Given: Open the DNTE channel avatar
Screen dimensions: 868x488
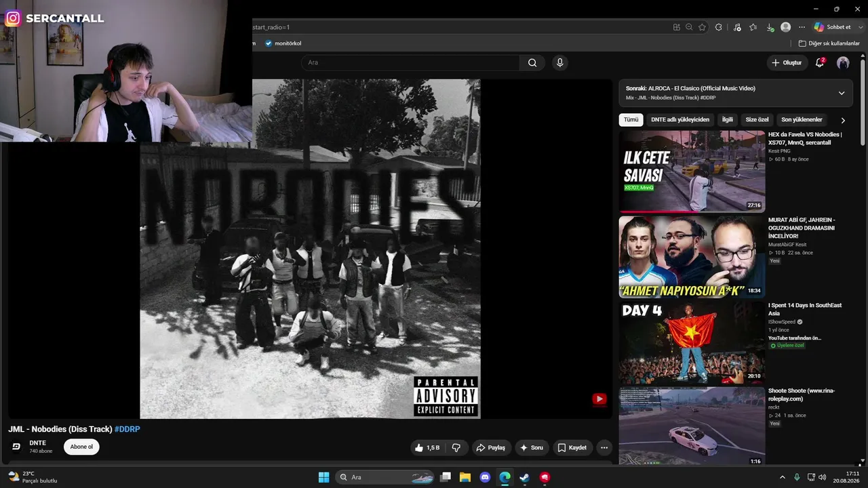Looking at the screenshot, I should pyautogui.click(x=16, y=447).
